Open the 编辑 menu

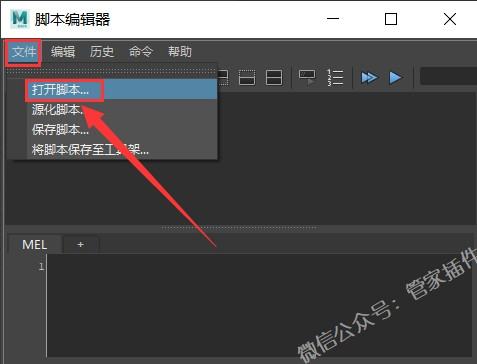tap(63, 52)
